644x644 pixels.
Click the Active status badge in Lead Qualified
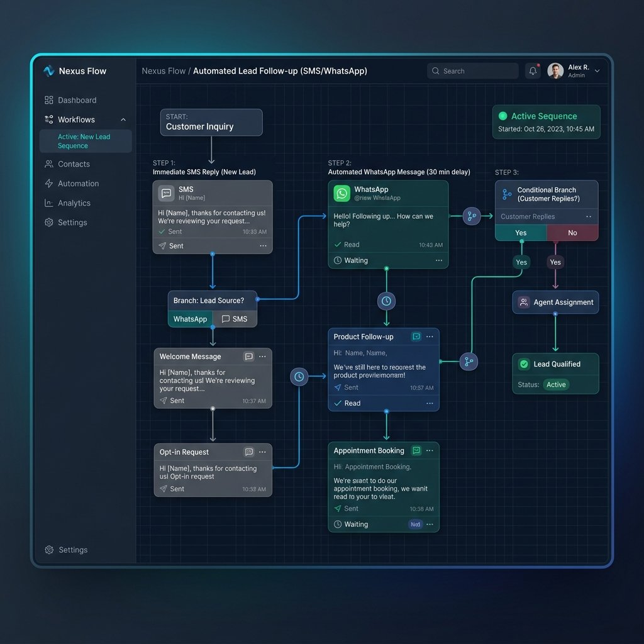pos(556,385)
